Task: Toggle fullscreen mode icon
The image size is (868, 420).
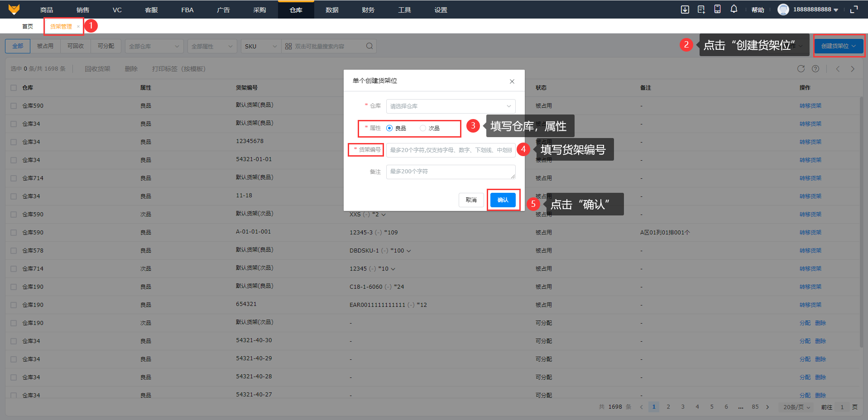Action: tap(854, 10)
